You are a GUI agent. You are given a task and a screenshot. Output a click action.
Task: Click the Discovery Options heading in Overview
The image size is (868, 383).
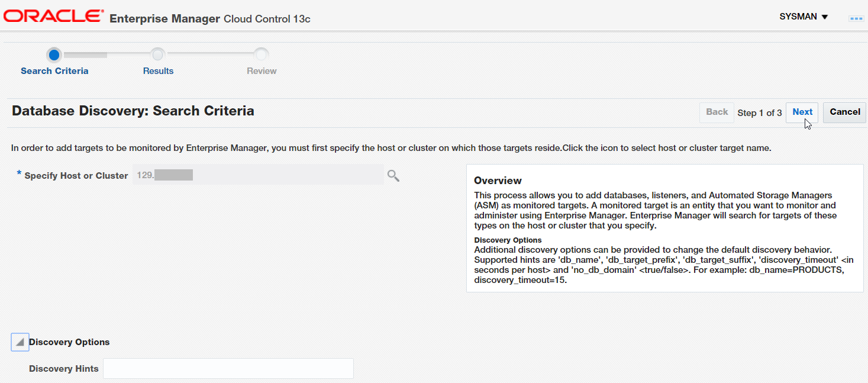click(x=508, y=240)
